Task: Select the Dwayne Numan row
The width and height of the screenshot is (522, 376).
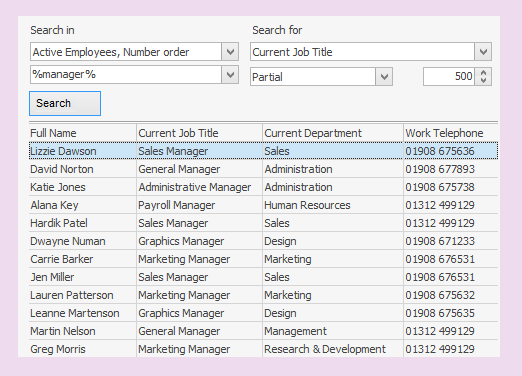Action: click(x=263, y=241)
